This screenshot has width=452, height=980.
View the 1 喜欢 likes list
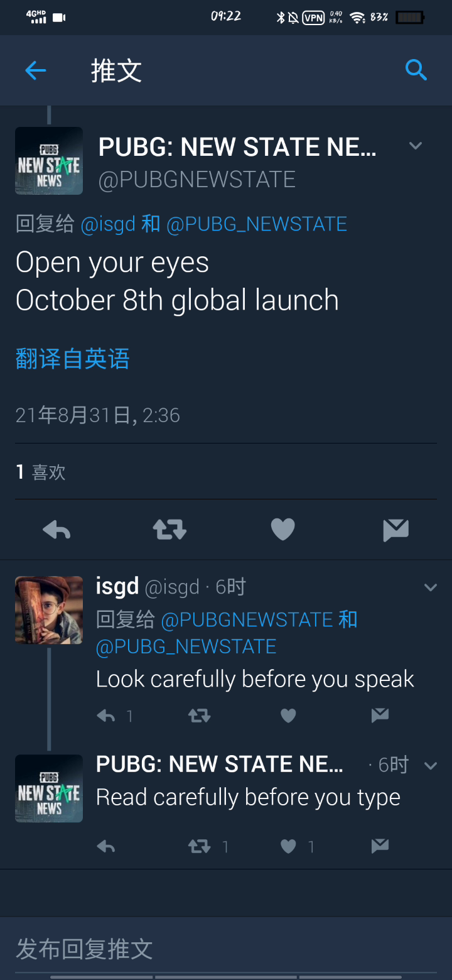pos(40,472)
